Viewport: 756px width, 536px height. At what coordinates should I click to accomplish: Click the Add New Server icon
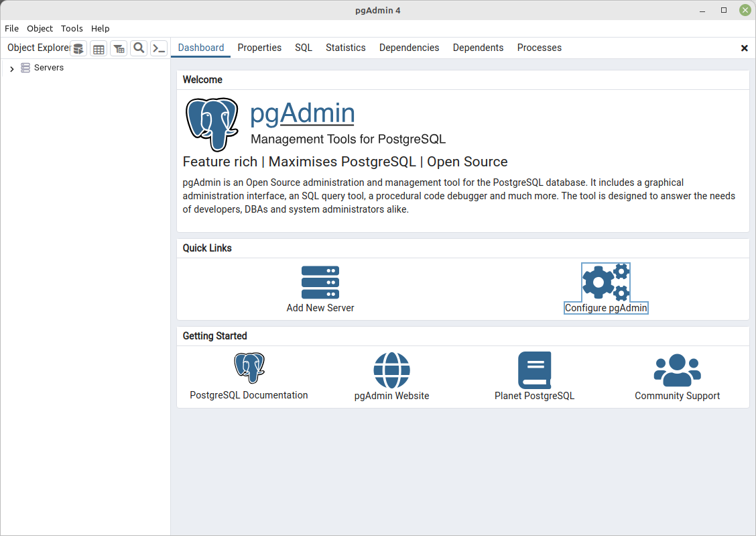[320, 282]
